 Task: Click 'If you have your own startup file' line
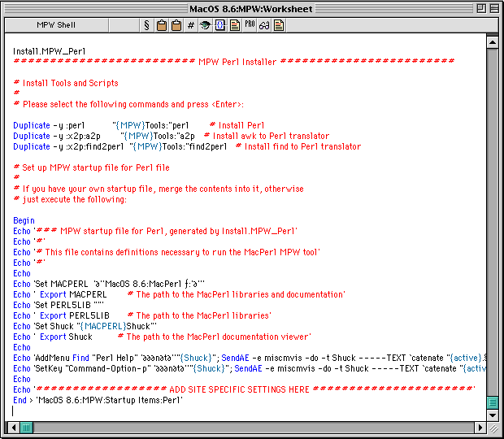coord(159,189)
